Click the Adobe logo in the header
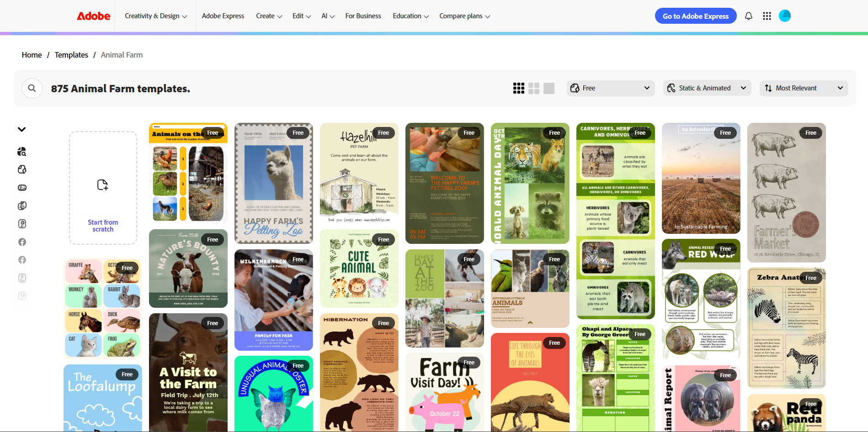This screenshot has height=432, width=868. 93,16
